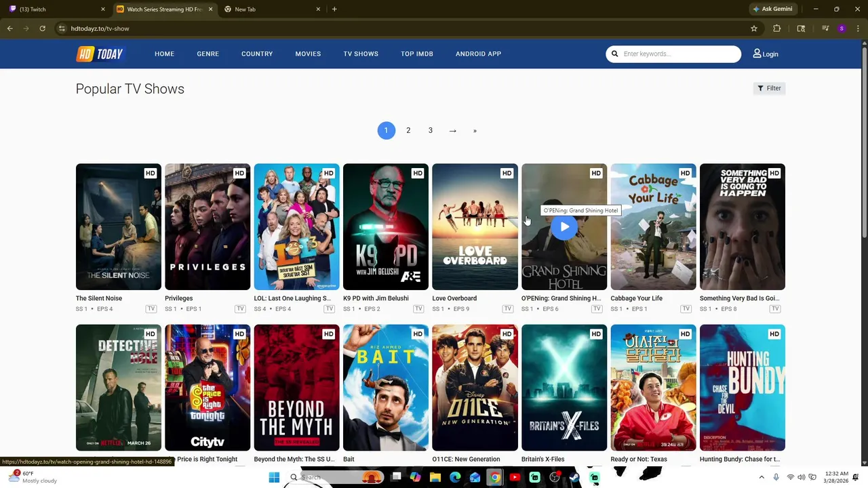The height and width of the screenshot is (488, 868).
Task: Open Steam from the taskbar
Action: (x=574, y=477)
